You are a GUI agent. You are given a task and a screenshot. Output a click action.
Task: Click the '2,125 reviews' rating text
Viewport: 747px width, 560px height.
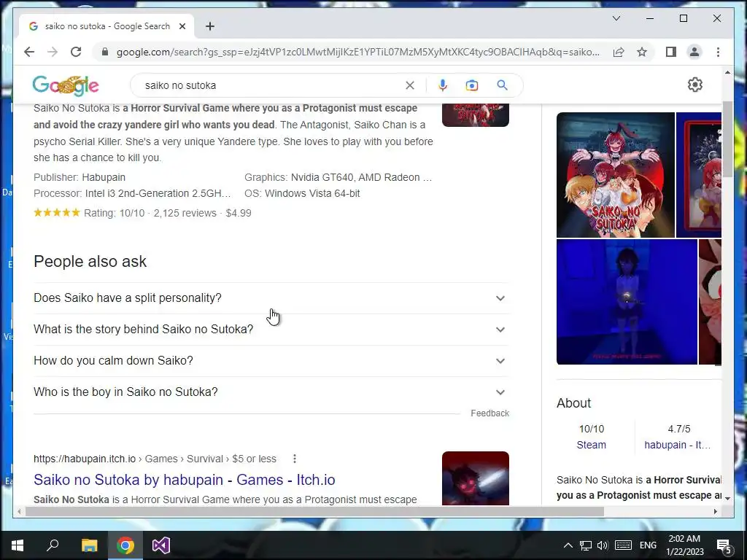(x=185, y=213)
